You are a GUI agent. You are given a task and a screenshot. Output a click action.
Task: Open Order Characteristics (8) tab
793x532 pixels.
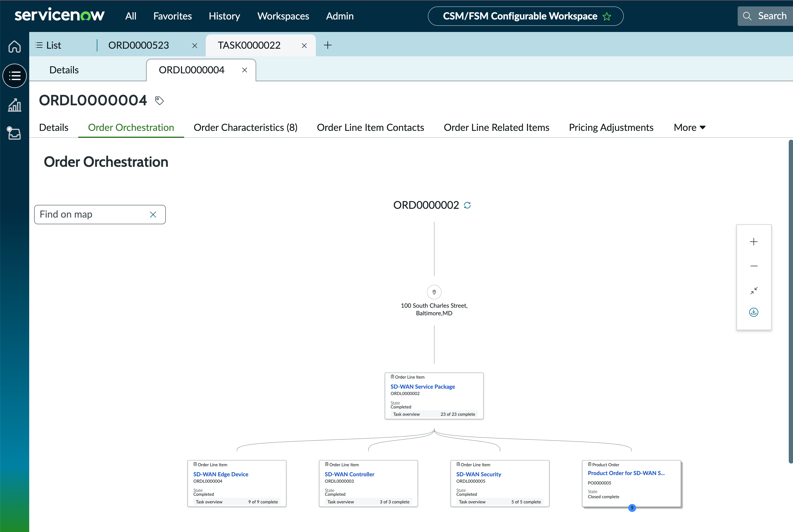(x=246, y=128)
